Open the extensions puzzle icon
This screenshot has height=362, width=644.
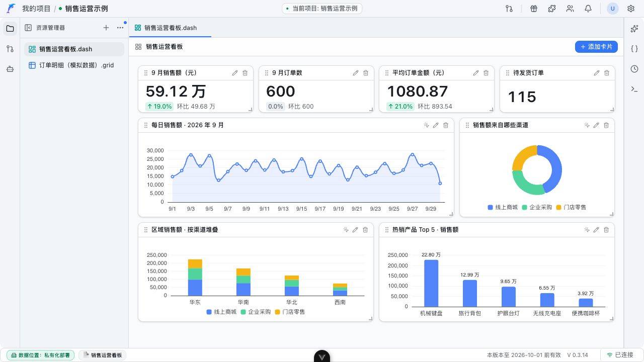(552, 9)
